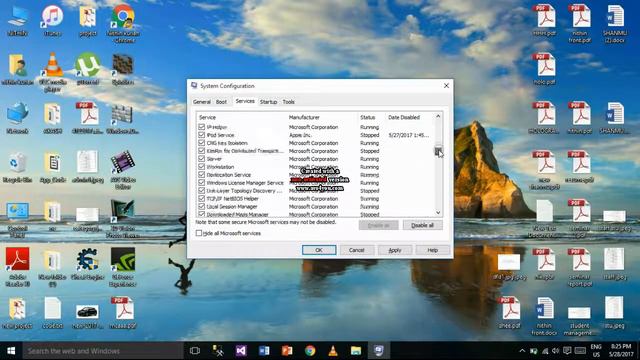This screenshot has width=640, height=360.
Task: Select the AVS Video Editor desktop shortcut
Action: pyautogui.click(x=123, y=169)
